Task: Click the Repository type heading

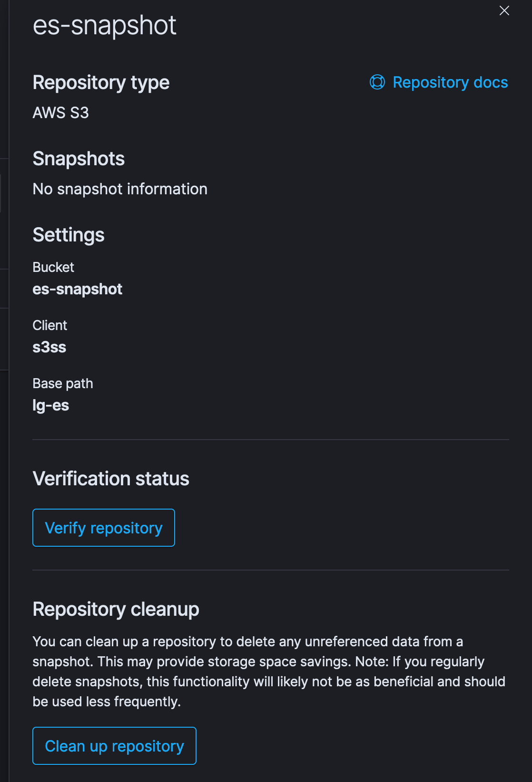Action: pos(101,82)
